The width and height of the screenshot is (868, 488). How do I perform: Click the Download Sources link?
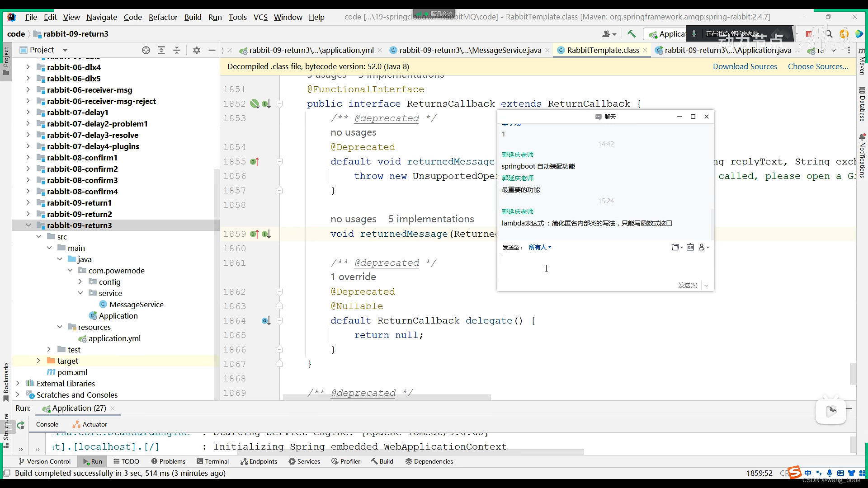pos(745,66)
